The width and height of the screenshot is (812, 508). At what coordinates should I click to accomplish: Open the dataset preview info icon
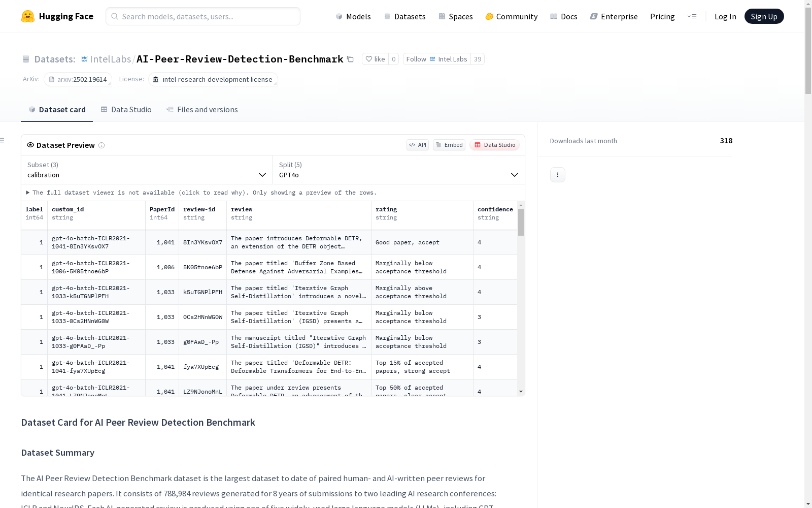101,145
